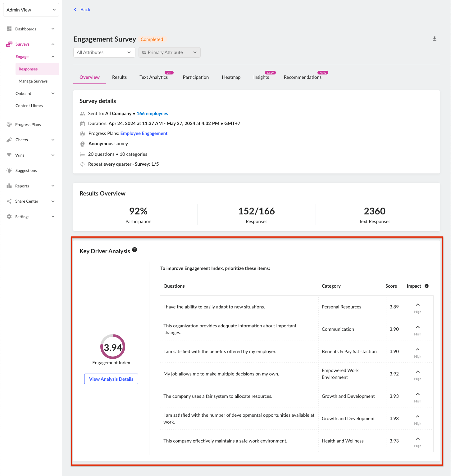Click the Impact column info icon
The image size is (451, 476).
(x=426, y=286)
